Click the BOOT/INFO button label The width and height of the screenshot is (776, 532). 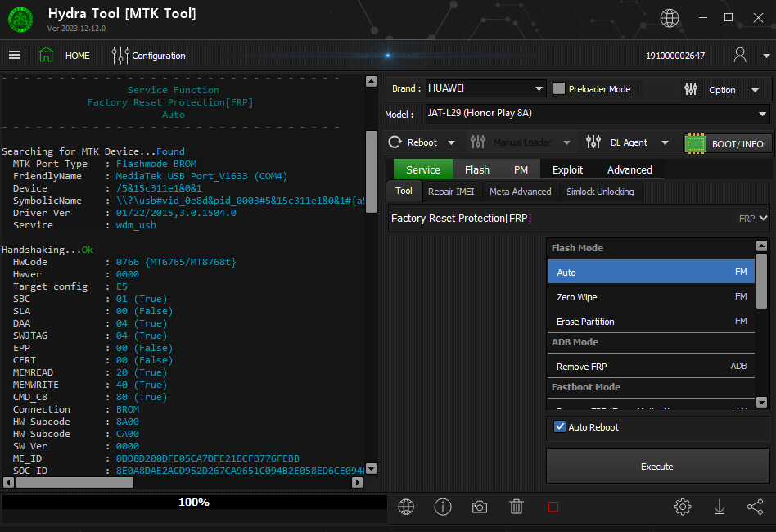tap(738, 144)
